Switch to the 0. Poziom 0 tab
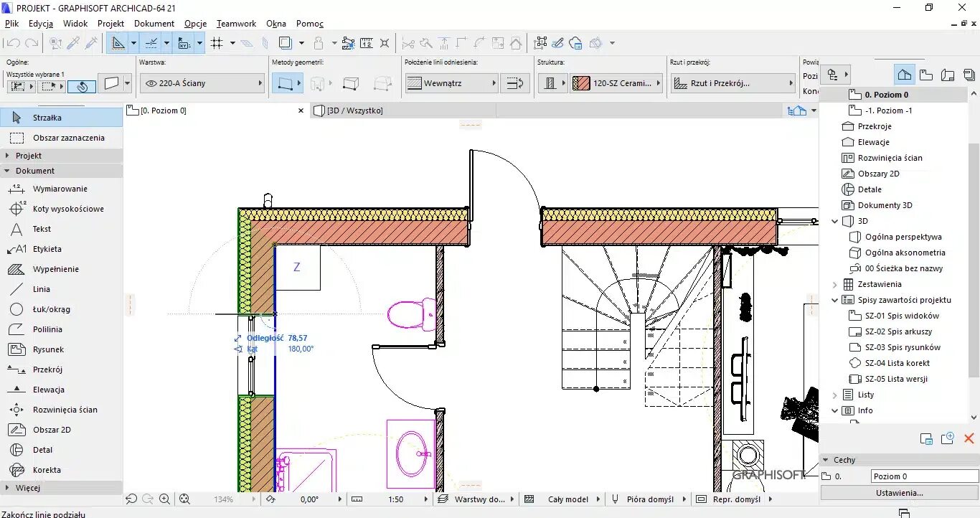This screenshot has width=980, height=518. [164, 110]
